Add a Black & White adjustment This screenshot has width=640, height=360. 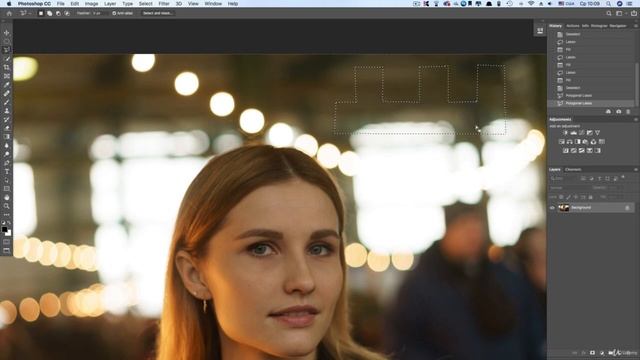(578, 142)
